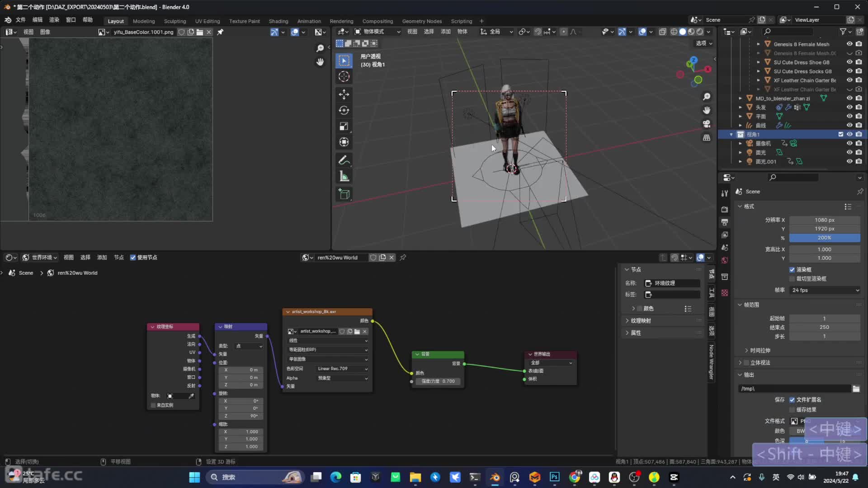Collapse 视角1 collection in outliner

point(731,135)
